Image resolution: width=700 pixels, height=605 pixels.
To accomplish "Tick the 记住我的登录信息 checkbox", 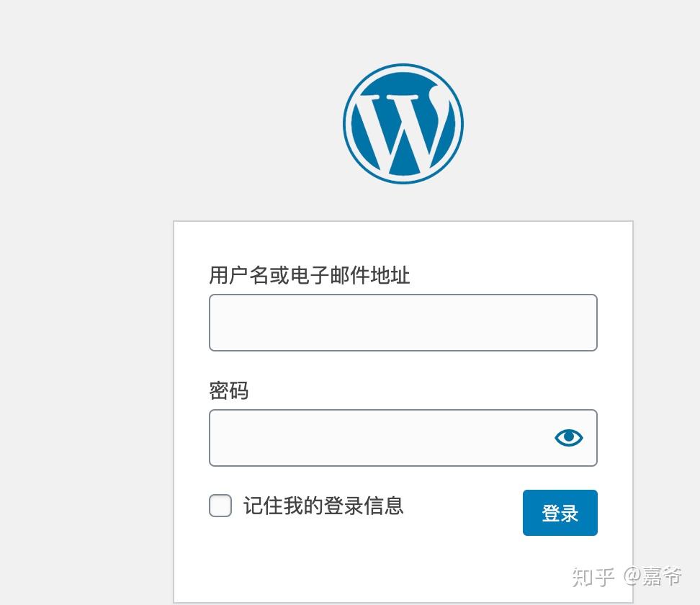I will point(220,506).
